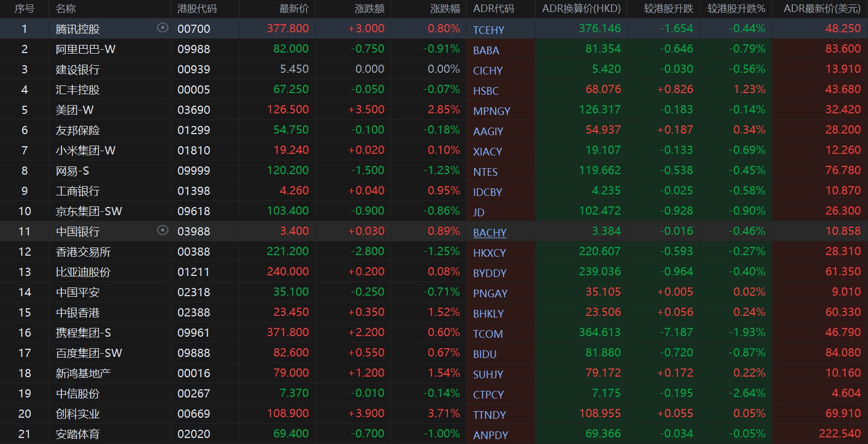Screen dimensions: 868x444
Task: Click the TTNDY ADR code
Action: [x=489, y=415]
